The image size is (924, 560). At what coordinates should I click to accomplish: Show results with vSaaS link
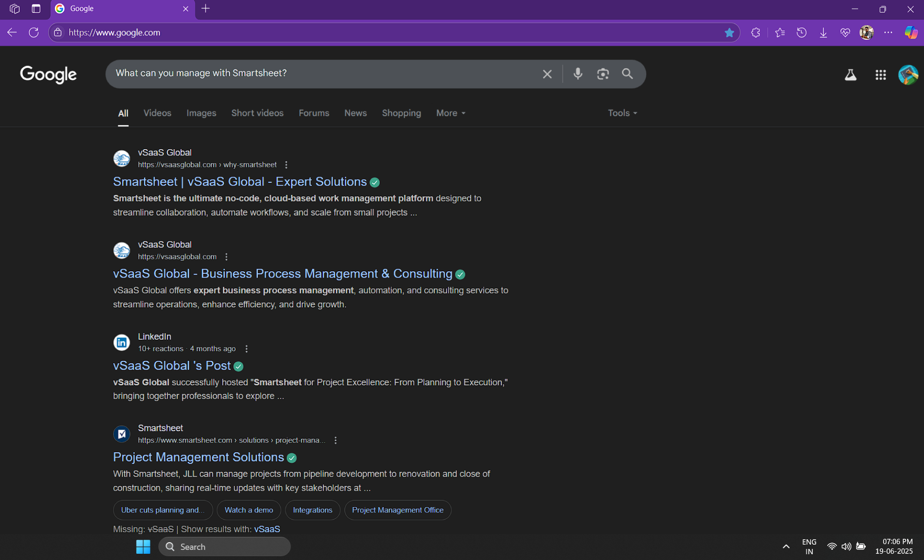[267, 529]
